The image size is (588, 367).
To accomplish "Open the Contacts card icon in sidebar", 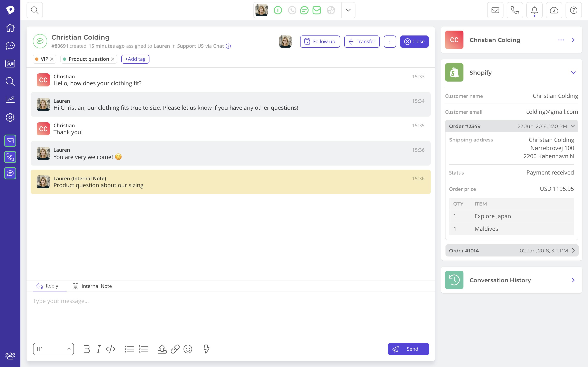I will (10, 64).
